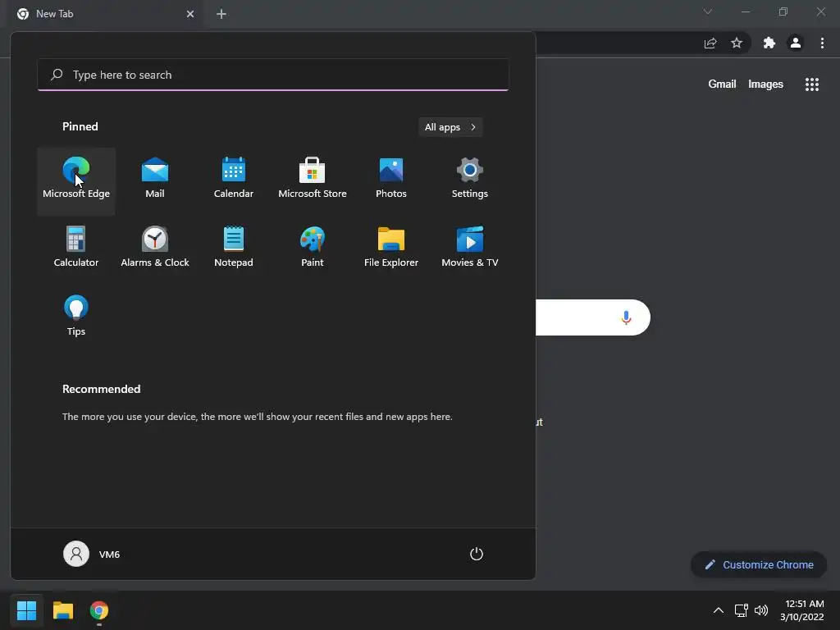Open the VM6 user account menu
840x630 pixels.
tap(92, 554)
